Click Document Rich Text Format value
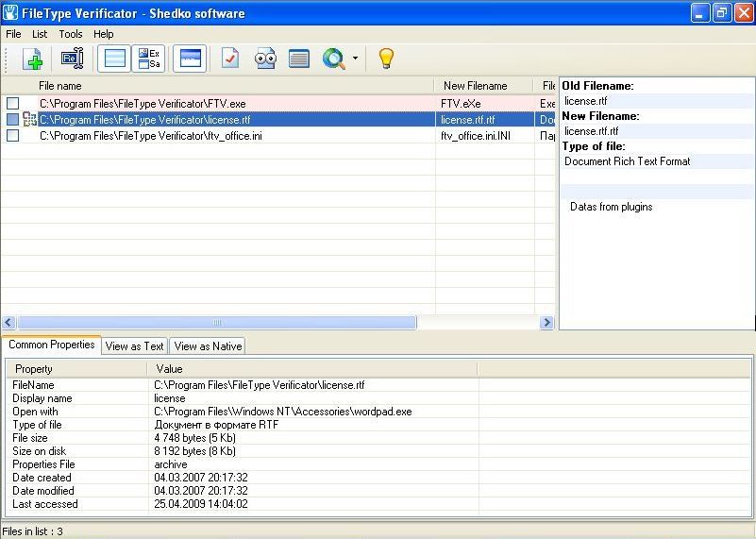This screenshot has height=539, width=756. 628,161
